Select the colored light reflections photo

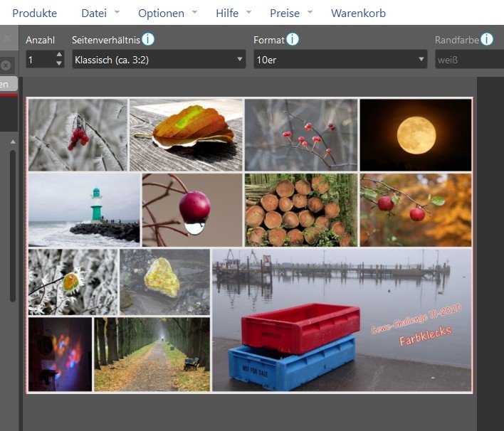click(x=60, y=354)
